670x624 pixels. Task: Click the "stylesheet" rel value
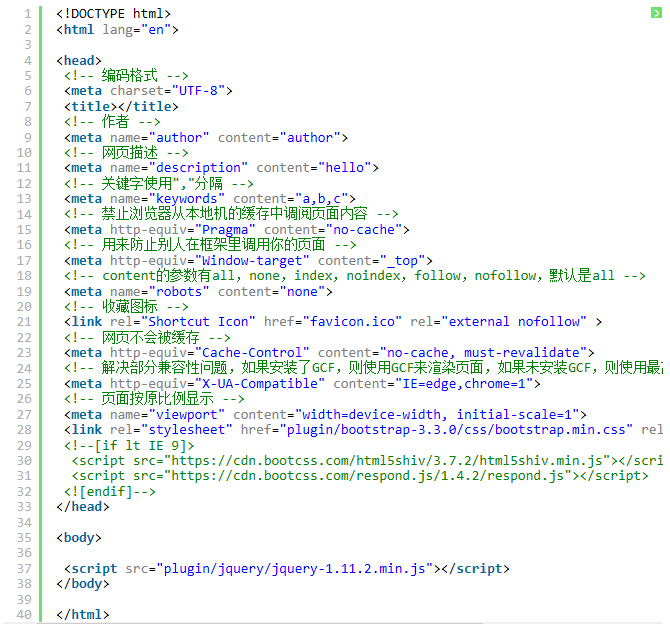pyautogui.click(x=186, y=430)
